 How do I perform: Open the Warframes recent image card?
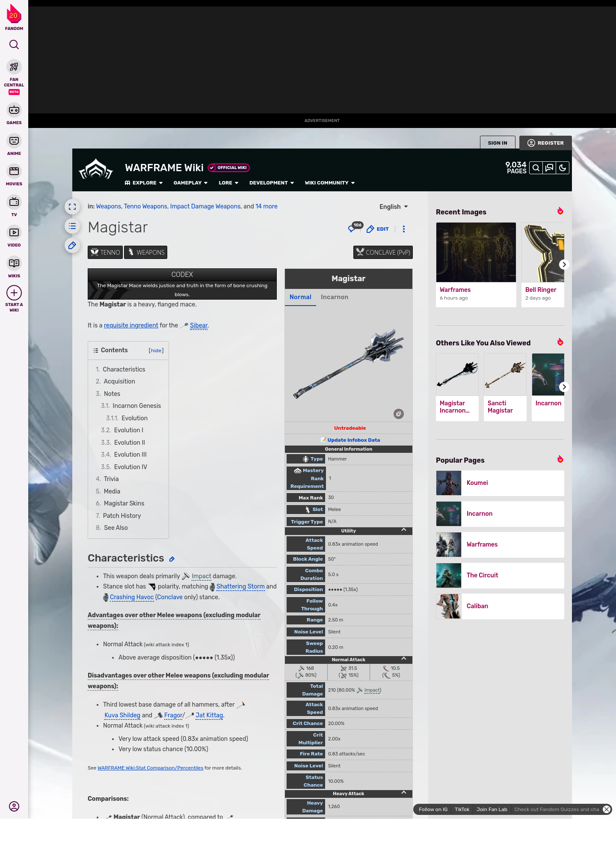(476, 265)
